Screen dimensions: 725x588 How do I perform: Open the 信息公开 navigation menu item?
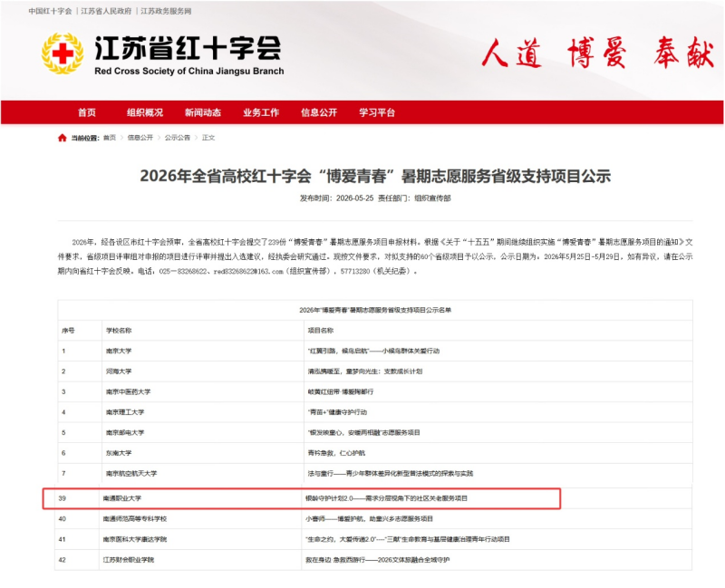(319, 112)
